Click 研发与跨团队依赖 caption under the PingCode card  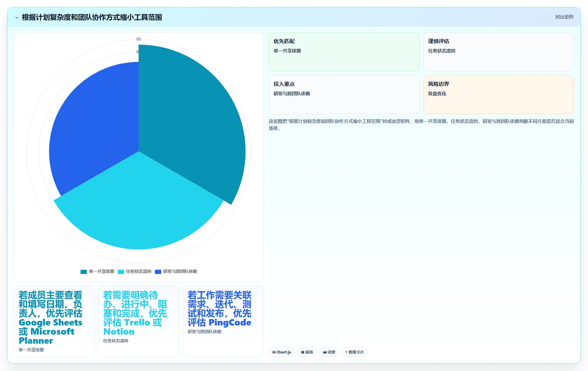coord(204,331)
